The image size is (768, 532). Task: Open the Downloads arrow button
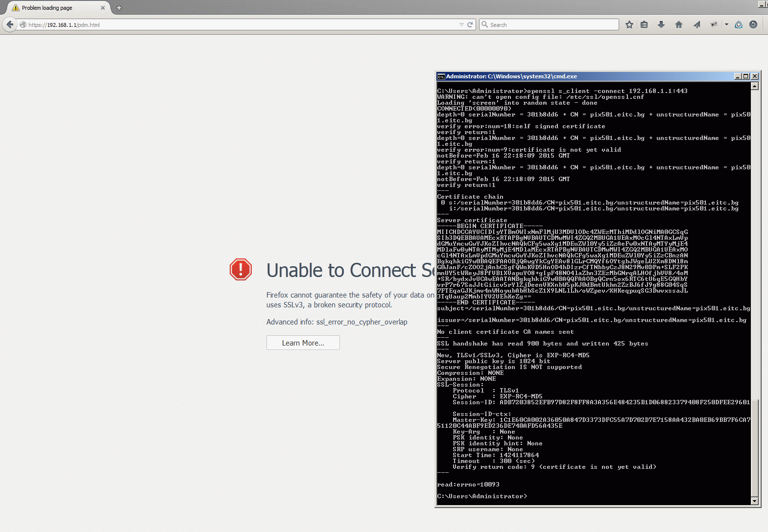[661, 24]
